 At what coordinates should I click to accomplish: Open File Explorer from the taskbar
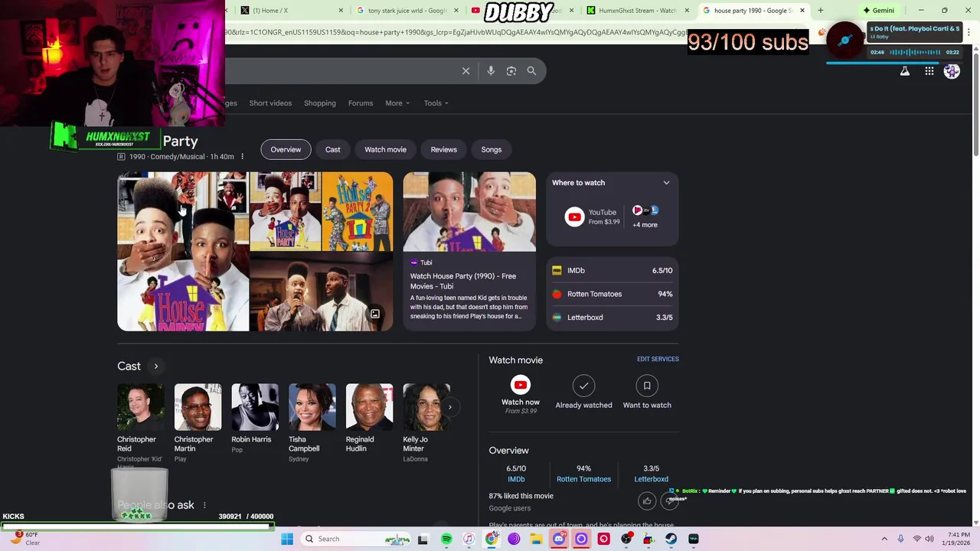[x=536, y=539]
